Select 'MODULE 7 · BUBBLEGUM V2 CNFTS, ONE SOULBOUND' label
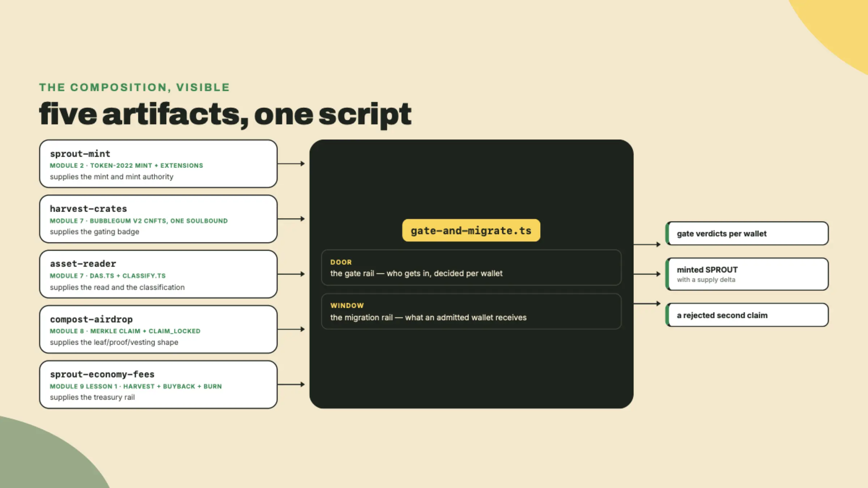The image size is (868, 488). (139, 221)
